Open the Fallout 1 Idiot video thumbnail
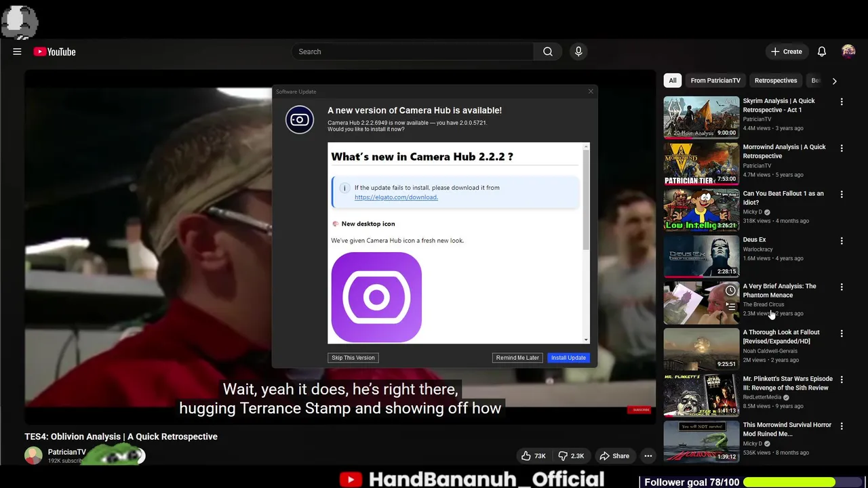The height and width of the screenshot is (488, 868). [x=701, y=210]
